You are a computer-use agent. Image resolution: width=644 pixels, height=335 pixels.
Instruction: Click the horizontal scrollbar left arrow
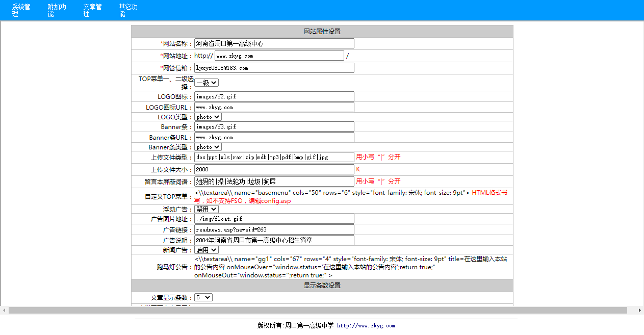[4, 310]
